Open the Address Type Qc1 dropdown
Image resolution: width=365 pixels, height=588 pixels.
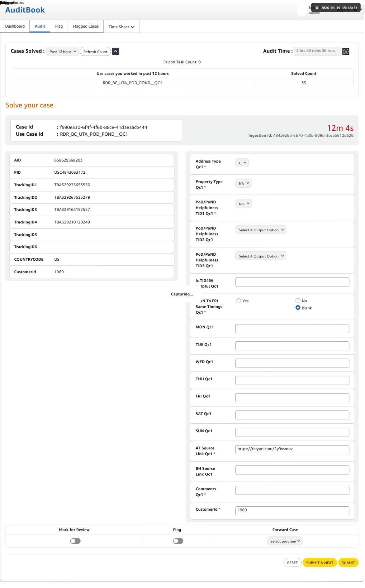pos(242,163)
